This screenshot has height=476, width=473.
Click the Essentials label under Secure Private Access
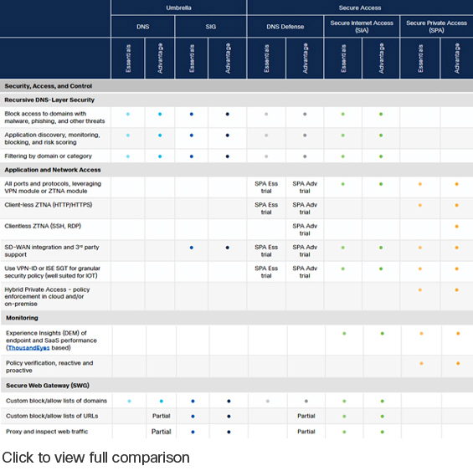click(420, 59)
